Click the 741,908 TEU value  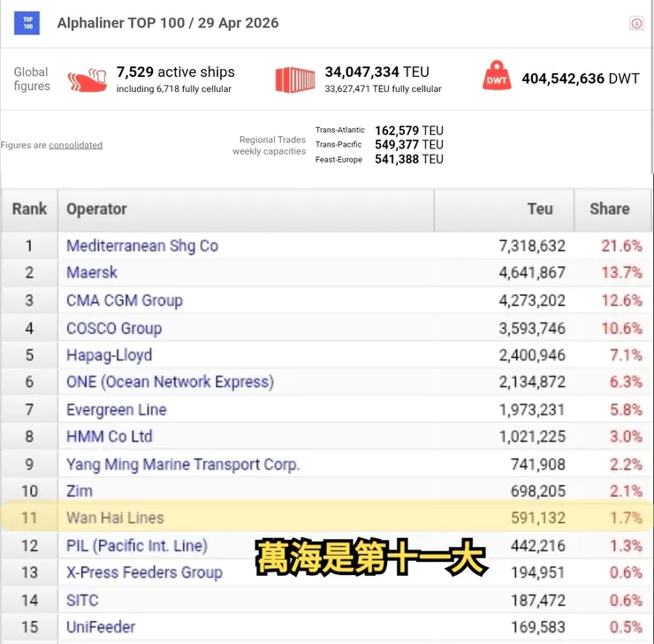(538, 465)
